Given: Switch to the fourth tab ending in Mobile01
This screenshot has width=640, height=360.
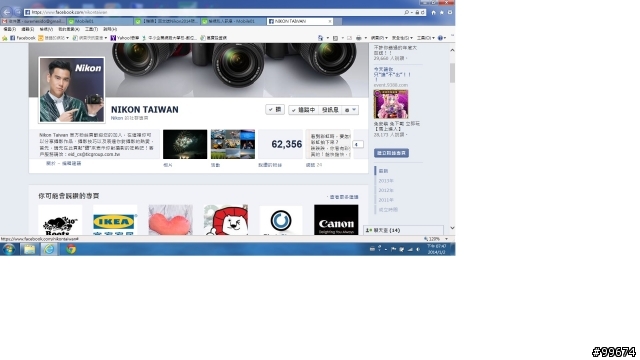Looking at the screenshot, I should [x=233, y=21].
